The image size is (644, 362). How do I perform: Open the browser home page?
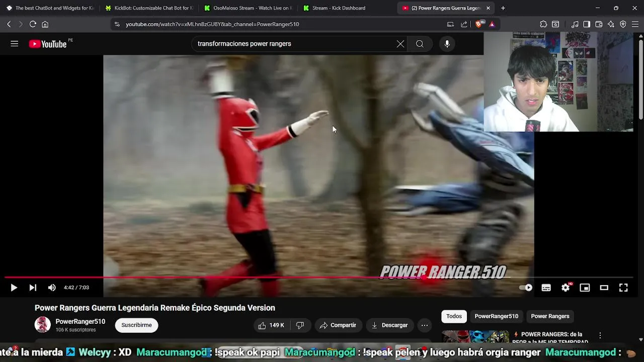(45, 24)
